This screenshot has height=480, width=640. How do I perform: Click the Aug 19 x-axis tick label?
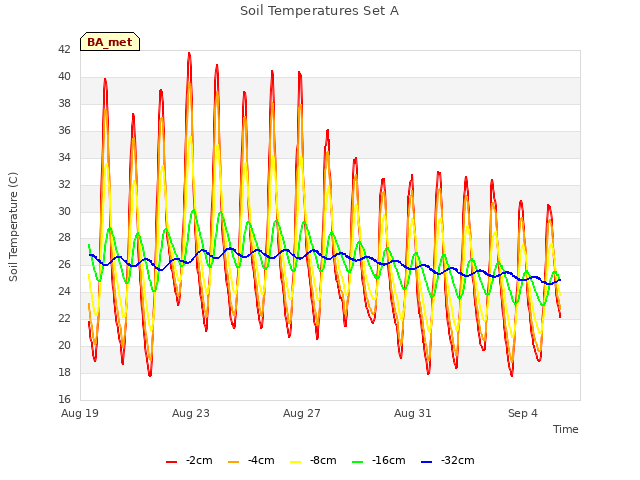tap(80, 413)
